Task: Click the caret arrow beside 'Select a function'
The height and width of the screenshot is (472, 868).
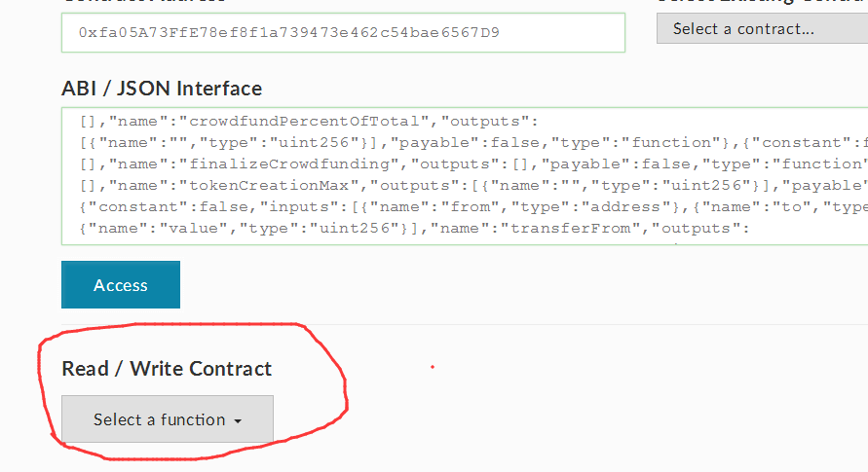Action: (x=237, y=421)
